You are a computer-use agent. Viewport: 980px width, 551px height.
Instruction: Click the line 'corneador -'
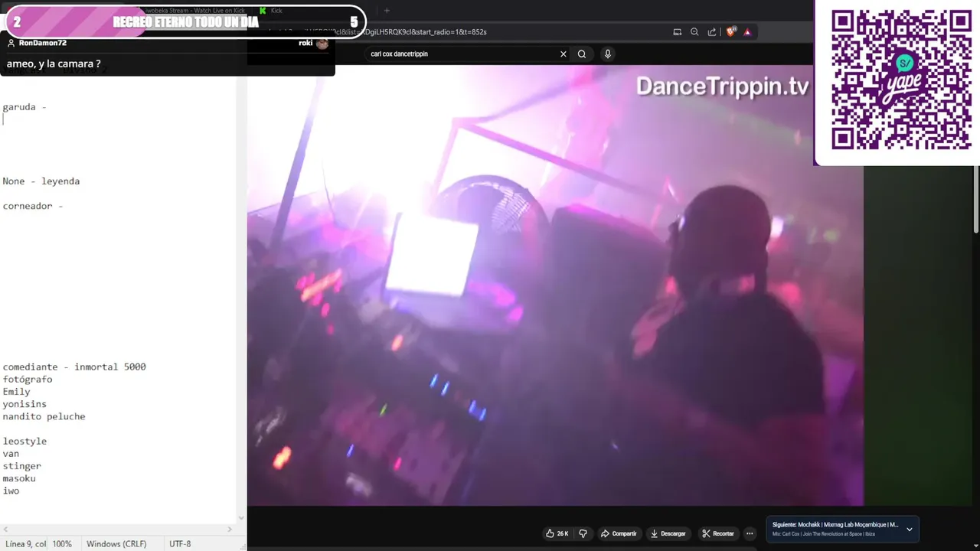tap(33, 206)
